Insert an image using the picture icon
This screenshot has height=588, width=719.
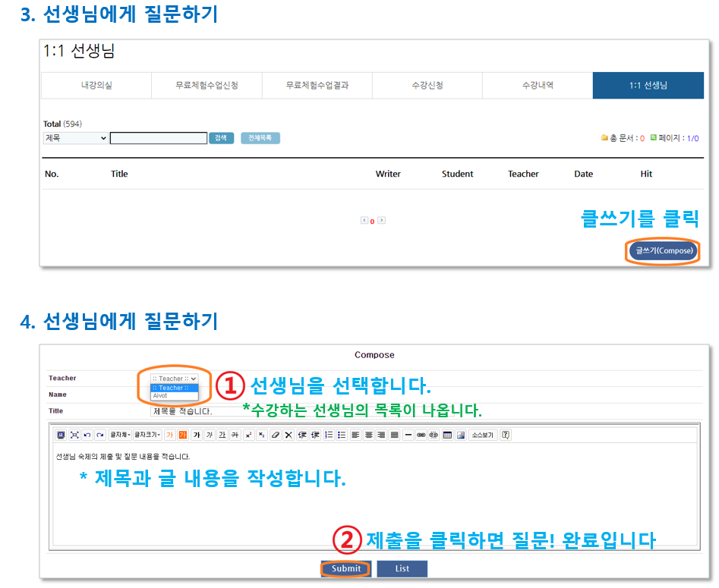coord(461,435)
